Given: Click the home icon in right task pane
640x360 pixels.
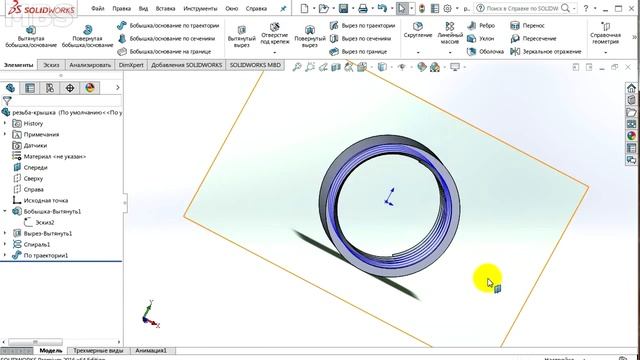Looking at the screenshot, I should tap(631, 88).
